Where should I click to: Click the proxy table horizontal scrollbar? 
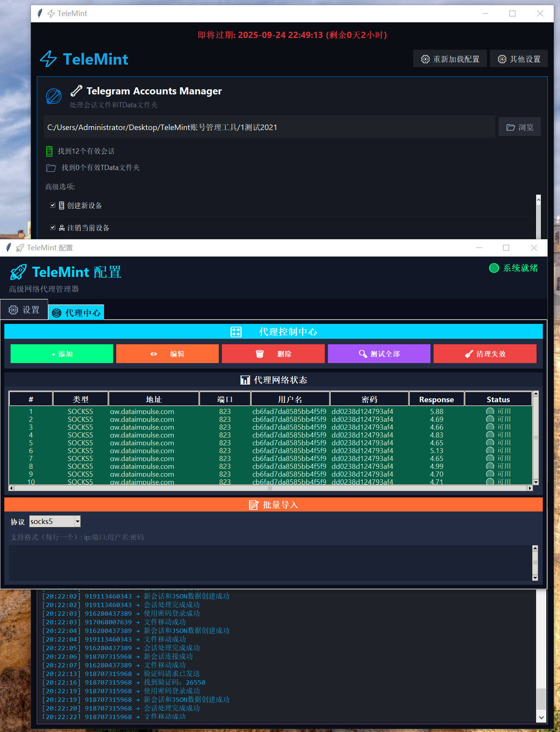pyautogui.click(x=270, y=488)
